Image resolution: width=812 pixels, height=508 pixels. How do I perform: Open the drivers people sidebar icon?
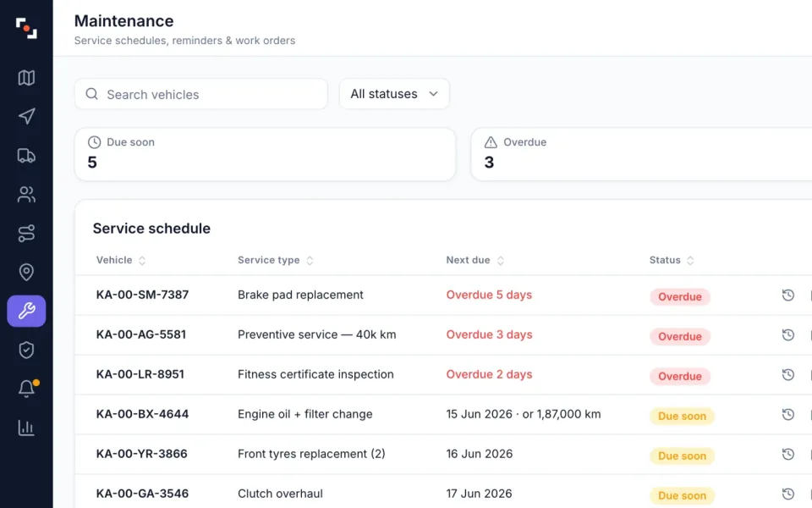point(26,195)
